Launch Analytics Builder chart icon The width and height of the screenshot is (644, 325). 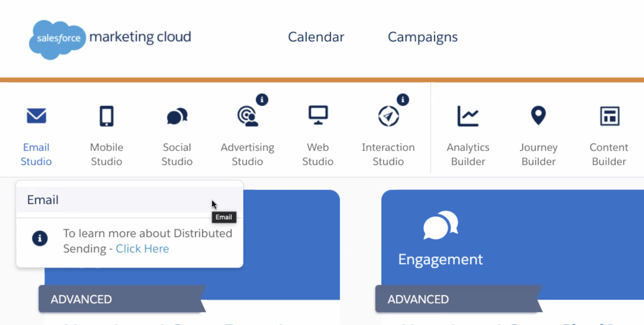468,116
